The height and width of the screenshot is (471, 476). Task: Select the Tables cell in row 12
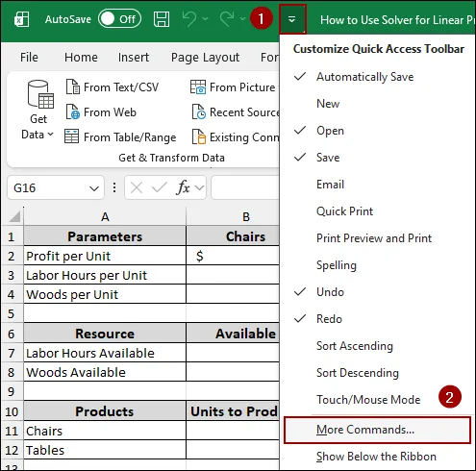coord(105,450)
